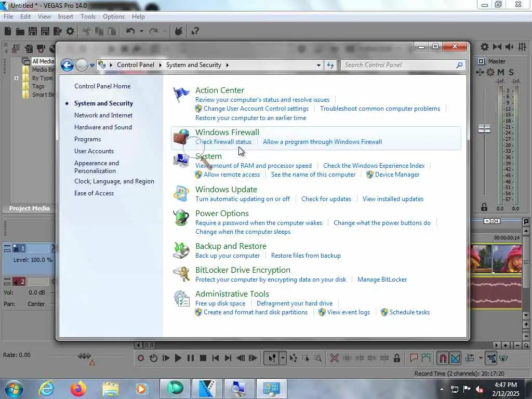Click Check for updates link
This screenshot has width=532, height=399.
click(326, 199)
